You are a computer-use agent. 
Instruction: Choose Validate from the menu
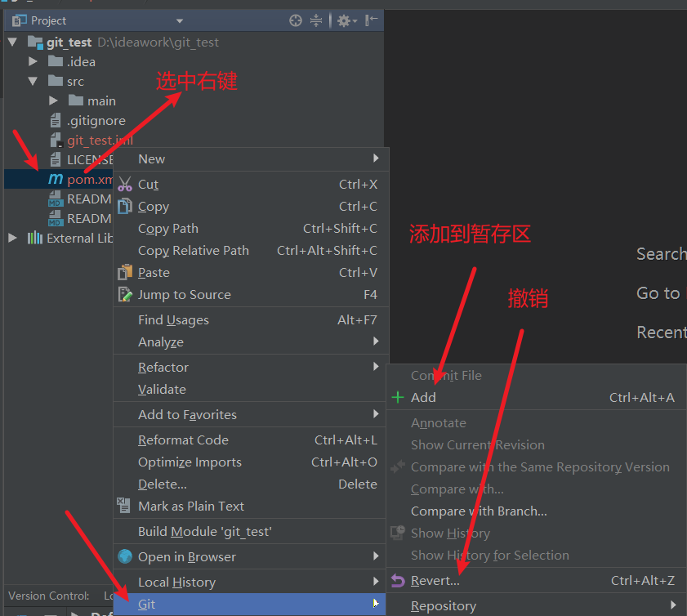coord(251,389)
